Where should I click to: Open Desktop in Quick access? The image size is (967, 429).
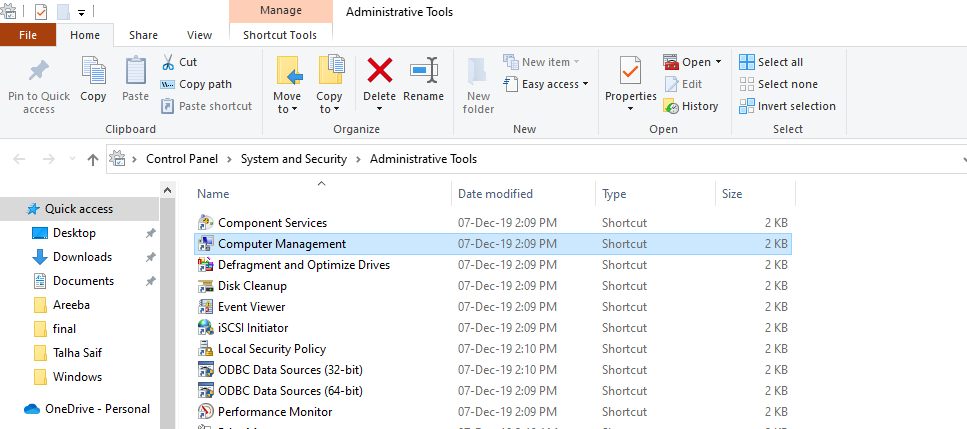click(x=74, y=233)
